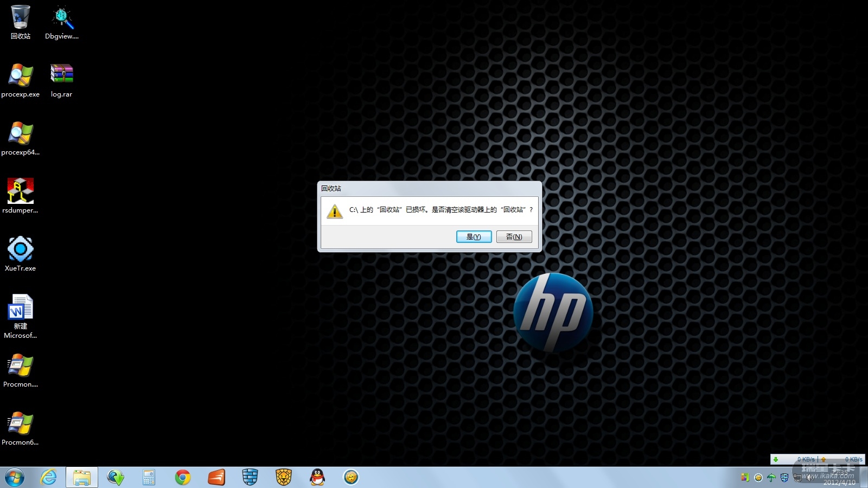868x488 pixels.
Task: Select the procexp64 desktop icon
Action: coord(21,138)
